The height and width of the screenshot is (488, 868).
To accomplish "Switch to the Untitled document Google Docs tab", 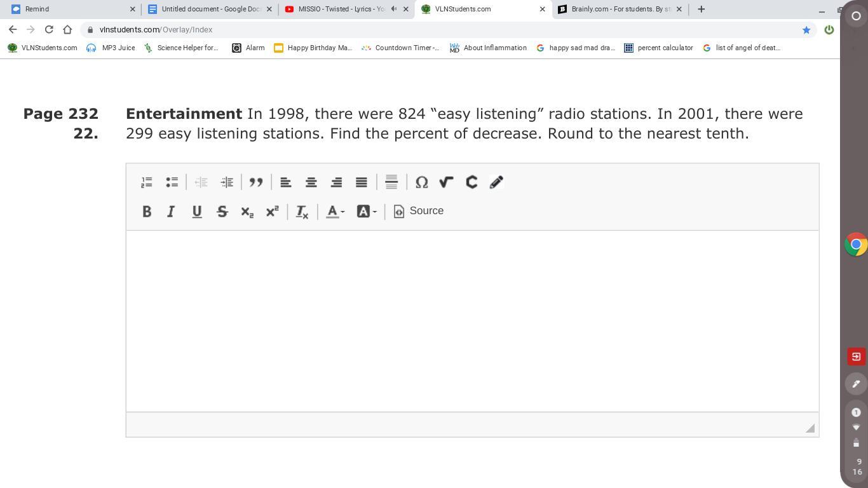I will [x=210, y=9].
